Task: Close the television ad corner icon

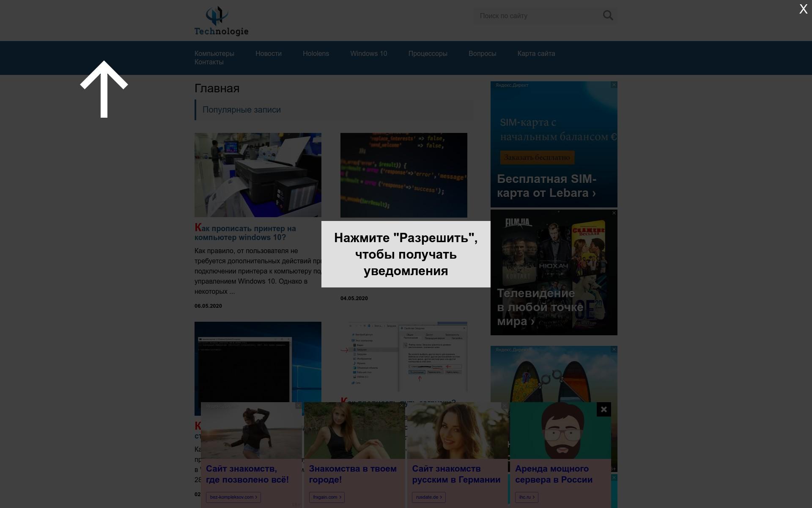Action: [x=614, y=213]
